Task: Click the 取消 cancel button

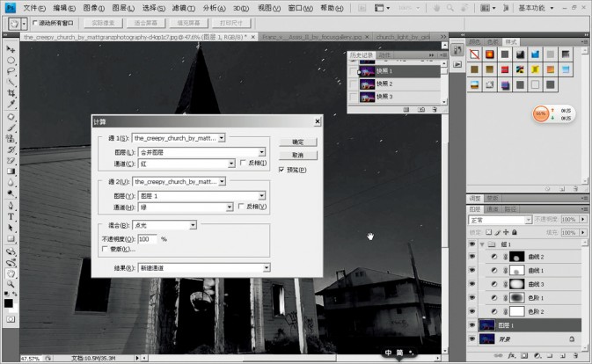Action: coord(298,155)
